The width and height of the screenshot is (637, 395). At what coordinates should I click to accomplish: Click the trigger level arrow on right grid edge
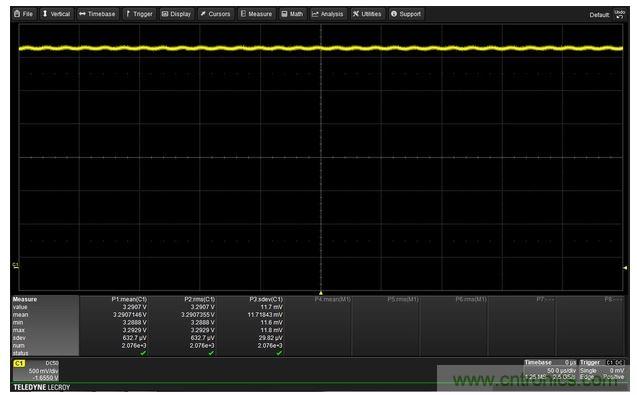pos(625,267)
